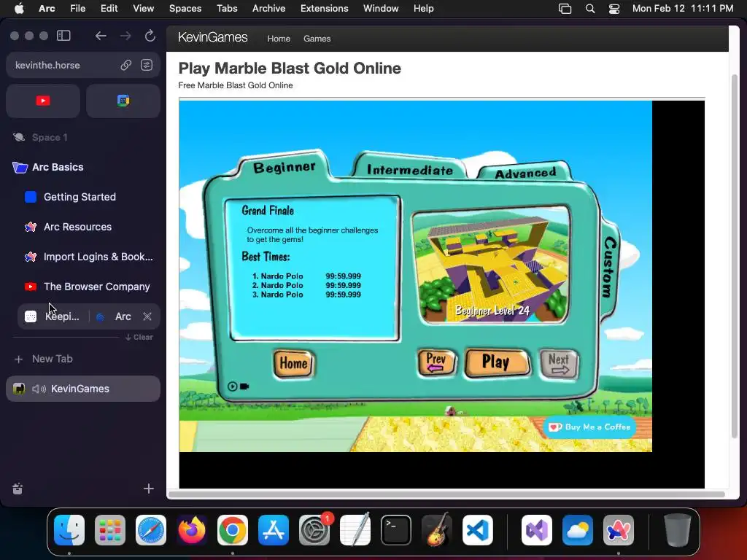Viewport: 747px width, 560px height.
Task: Select the Keepi... split tab
Action: point(53,316)
